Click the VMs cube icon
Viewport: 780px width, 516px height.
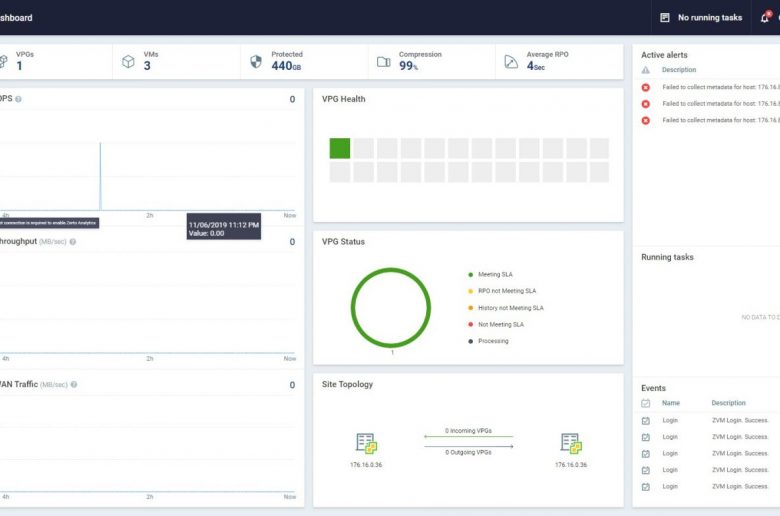point(128,61)
